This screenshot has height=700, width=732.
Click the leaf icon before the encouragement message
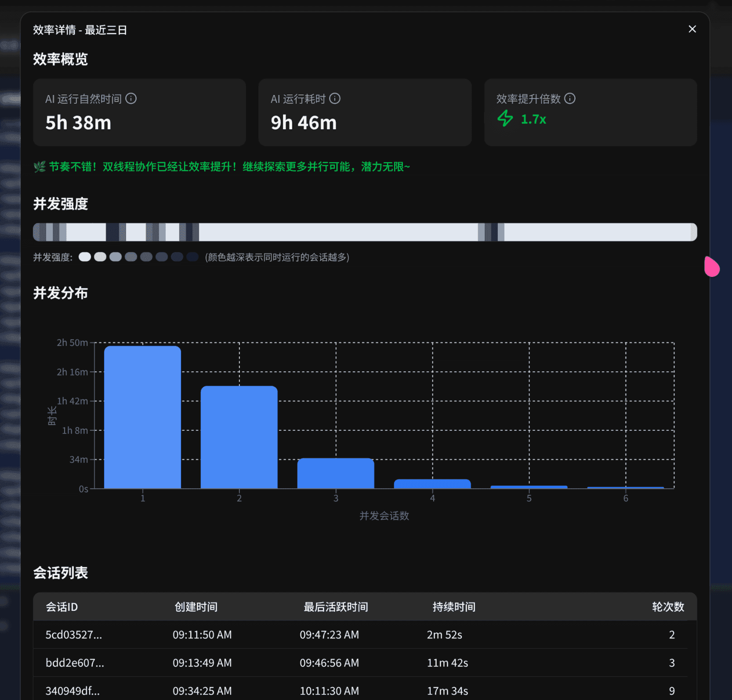click(x=39, y=167)
